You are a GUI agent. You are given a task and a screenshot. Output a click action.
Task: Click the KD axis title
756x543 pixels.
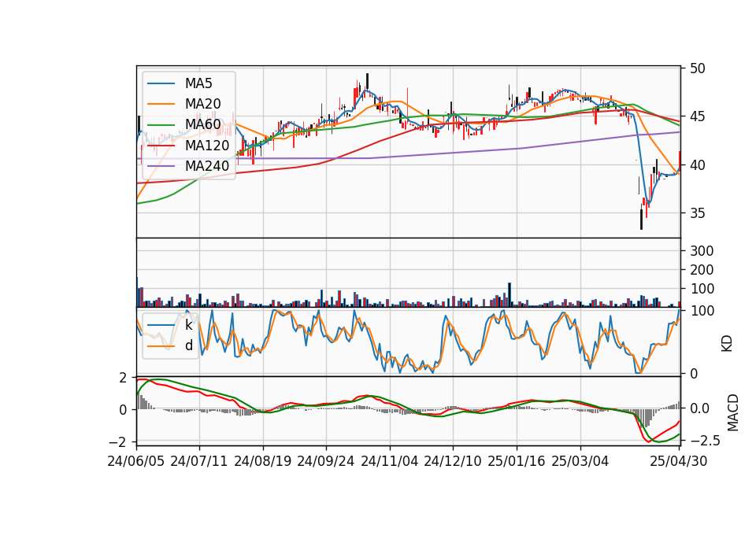[x=727, y=344]
